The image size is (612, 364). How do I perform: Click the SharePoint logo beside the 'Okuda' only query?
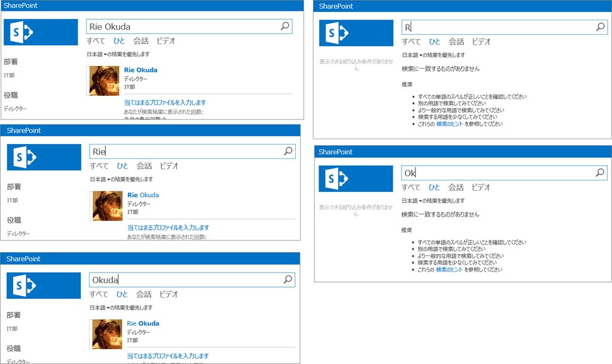44,286
